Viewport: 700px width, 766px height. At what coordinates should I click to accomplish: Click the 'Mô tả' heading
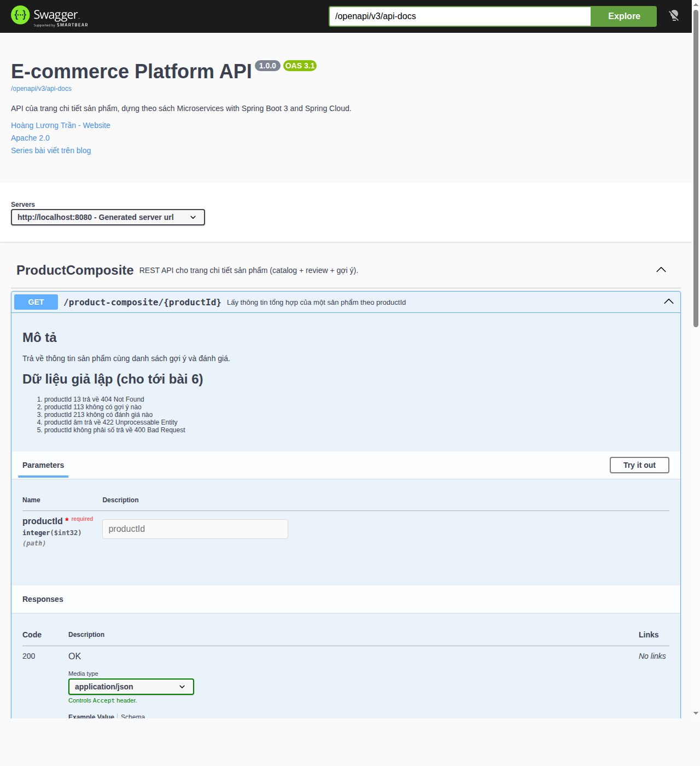39,338
